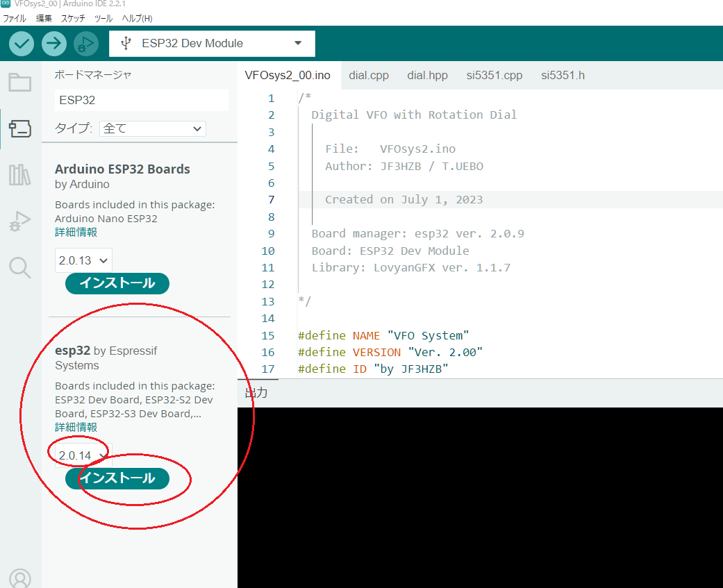Image resolution: width=723 pixels, height=588 pixels.
Task: Click the Upload arrow button
Action: click(54, 44)
